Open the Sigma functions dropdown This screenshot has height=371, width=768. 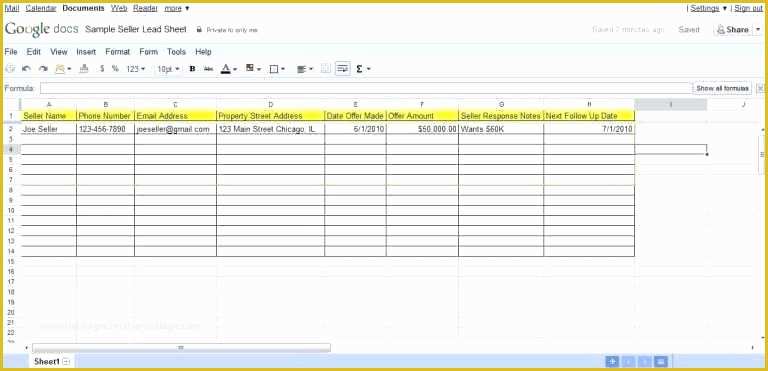363,69
